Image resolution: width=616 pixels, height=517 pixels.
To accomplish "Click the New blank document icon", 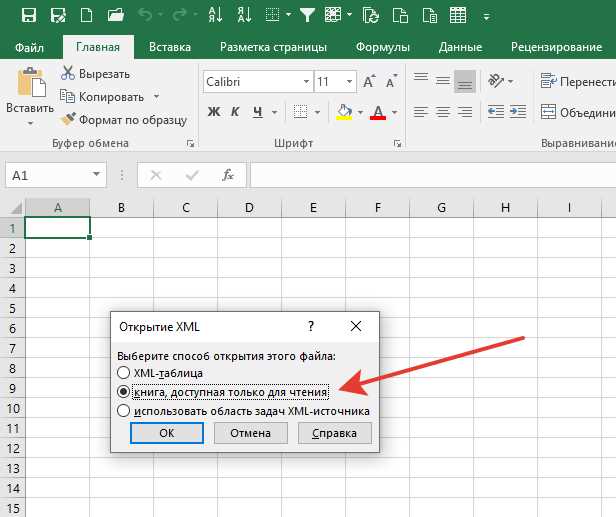I will [86, 16].
